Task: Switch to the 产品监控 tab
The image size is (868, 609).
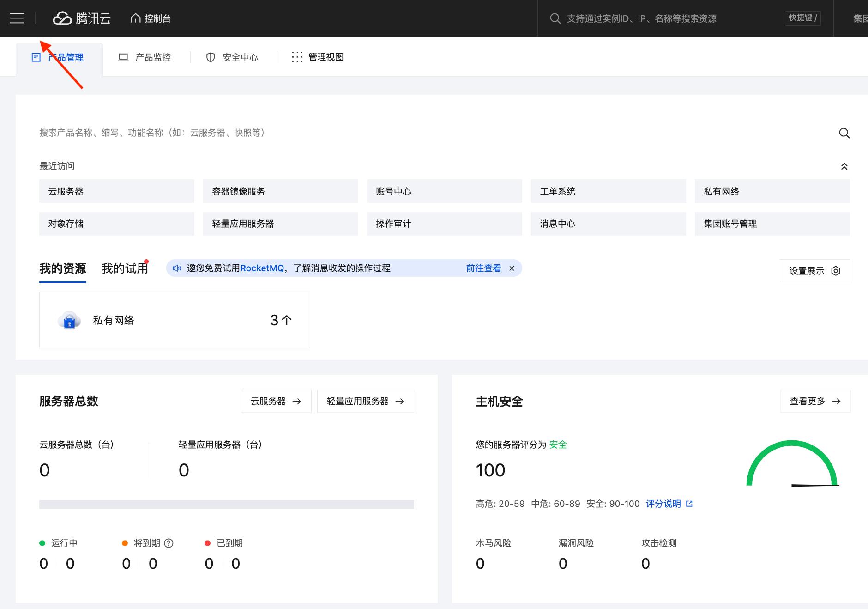Action: click(x=145, y=57)
